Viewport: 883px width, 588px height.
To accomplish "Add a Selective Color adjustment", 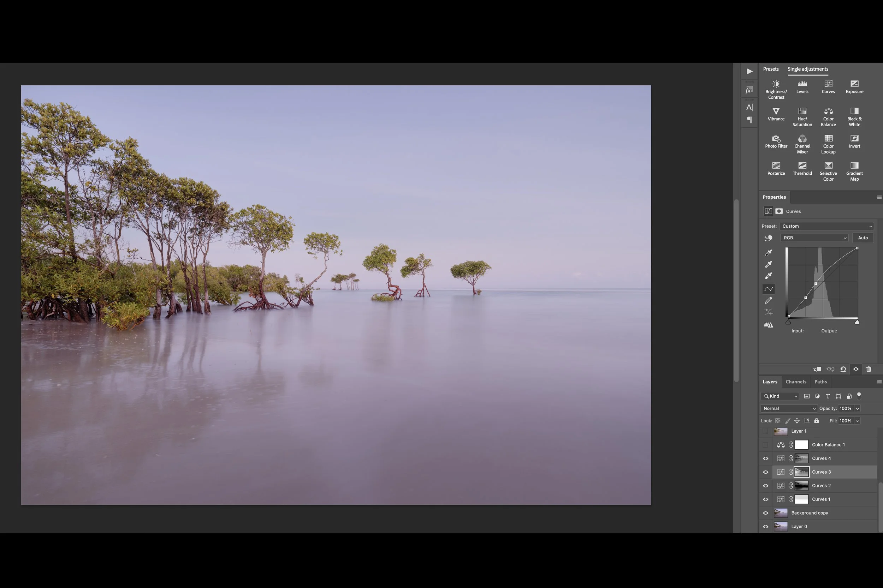I will click(x=828, y=171).
